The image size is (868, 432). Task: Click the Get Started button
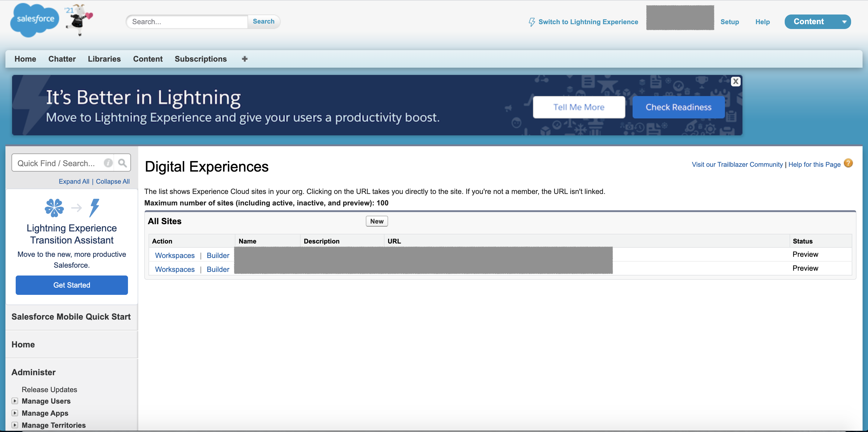(x=72, y=285)
